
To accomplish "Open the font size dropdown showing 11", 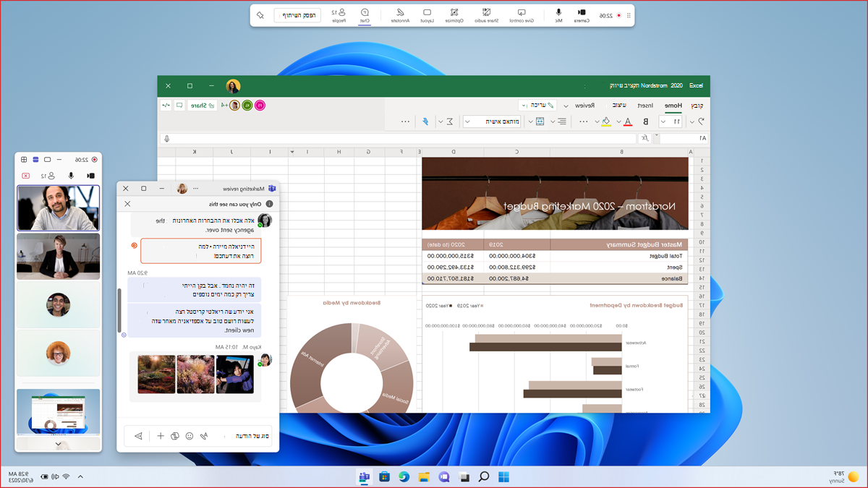I will tap(671, 121).
